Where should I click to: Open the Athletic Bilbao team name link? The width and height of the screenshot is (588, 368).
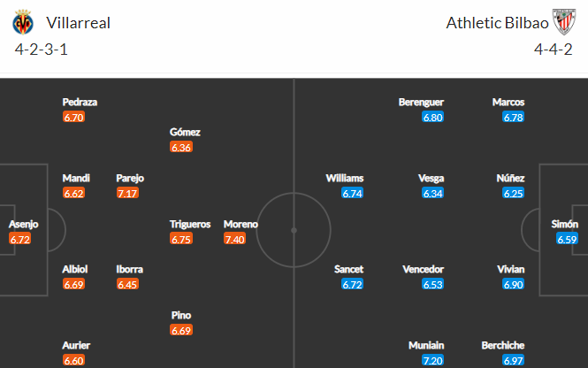pyautogui.click(x=497, y=23)
